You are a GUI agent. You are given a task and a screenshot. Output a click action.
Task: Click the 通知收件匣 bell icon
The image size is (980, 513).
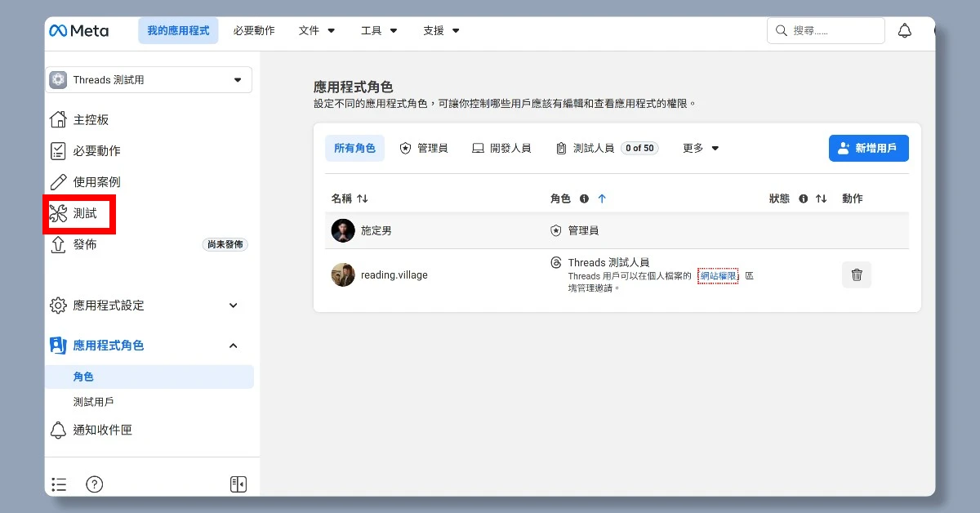click(x=58, y=430)
